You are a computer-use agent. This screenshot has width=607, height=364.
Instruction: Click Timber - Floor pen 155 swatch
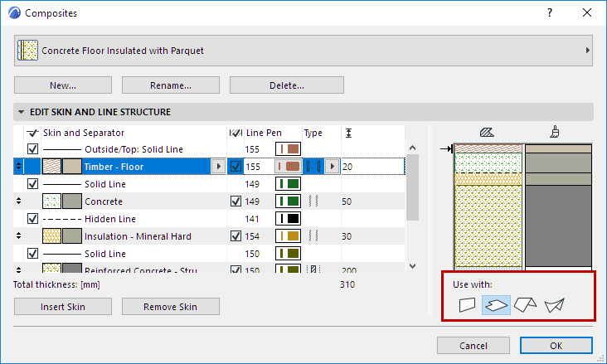(288, 167)
